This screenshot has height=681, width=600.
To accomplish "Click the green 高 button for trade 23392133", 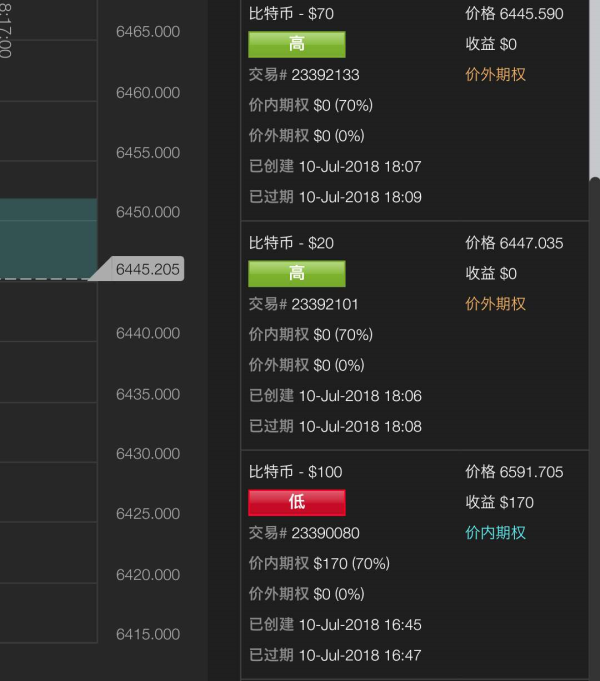I will tap(297, 44).
